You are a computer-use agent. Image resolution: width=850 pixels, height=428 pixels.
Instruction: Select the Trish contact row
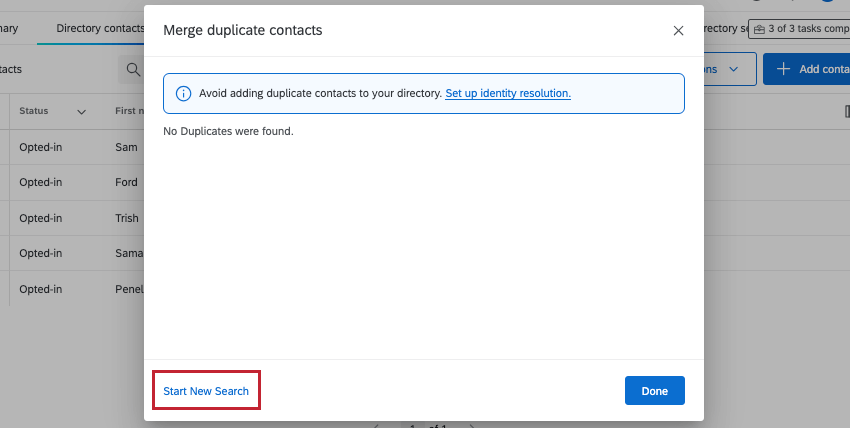(127, 218)
